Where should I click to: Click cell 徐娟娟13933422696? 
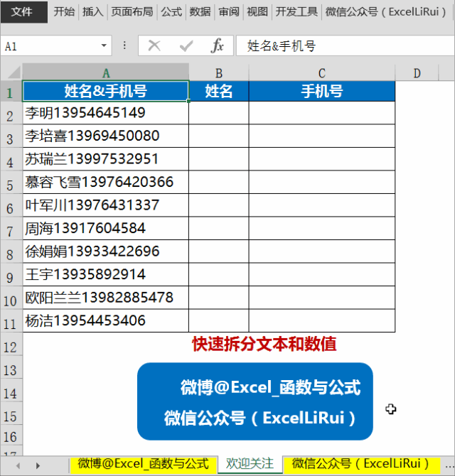tap(105, 251)
